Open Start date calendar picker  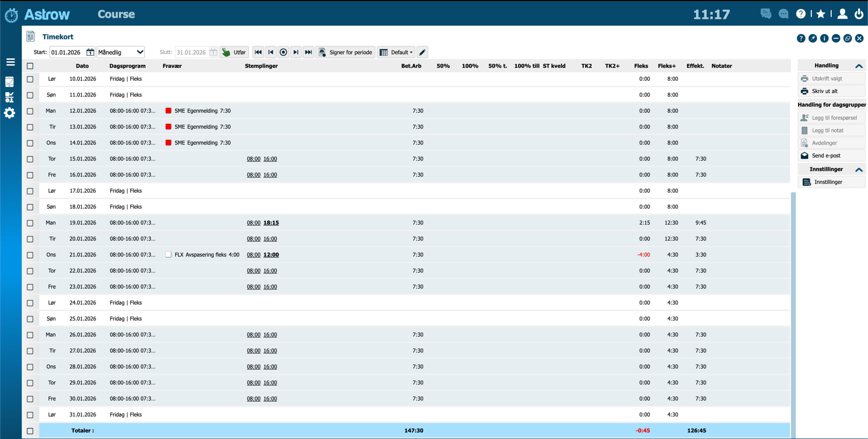90,52
